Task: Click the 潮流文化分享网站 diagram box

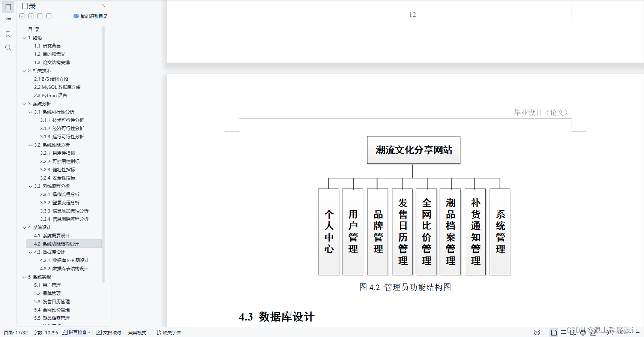Action: point(413,150)
